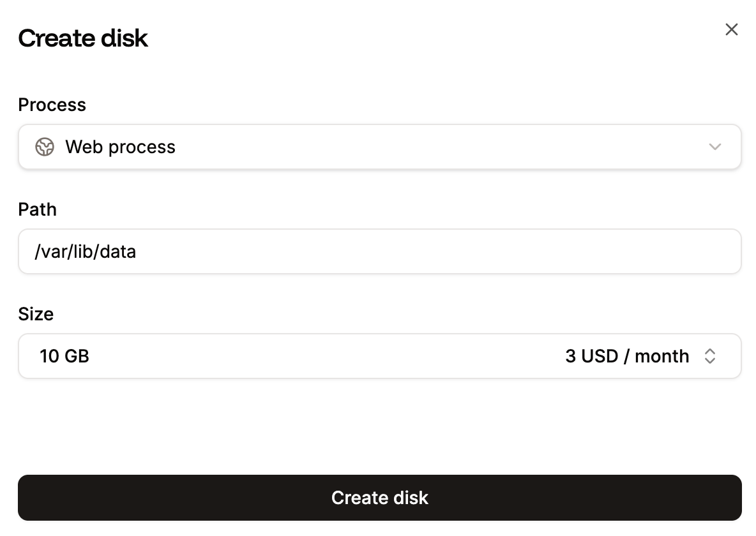Open the Process dropdown showing Web process
This screenshot has width=756, height=536.
pyautogui.click(x=380, y=147)
